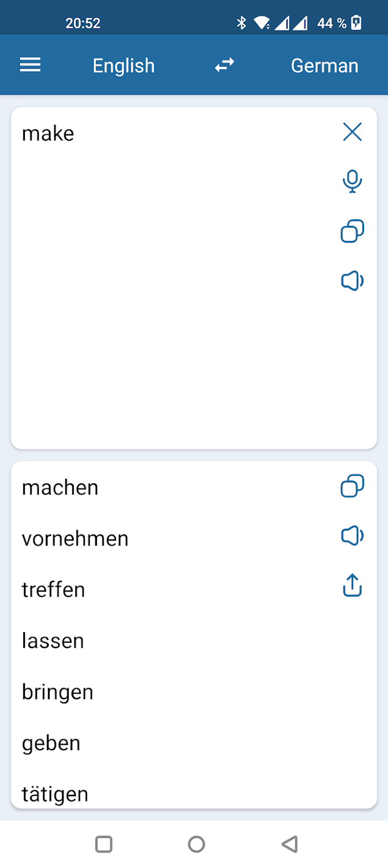This screenshot has width=388, height=868.
Task: Select the translation 'vornehmen'
Action: (75, 539)
